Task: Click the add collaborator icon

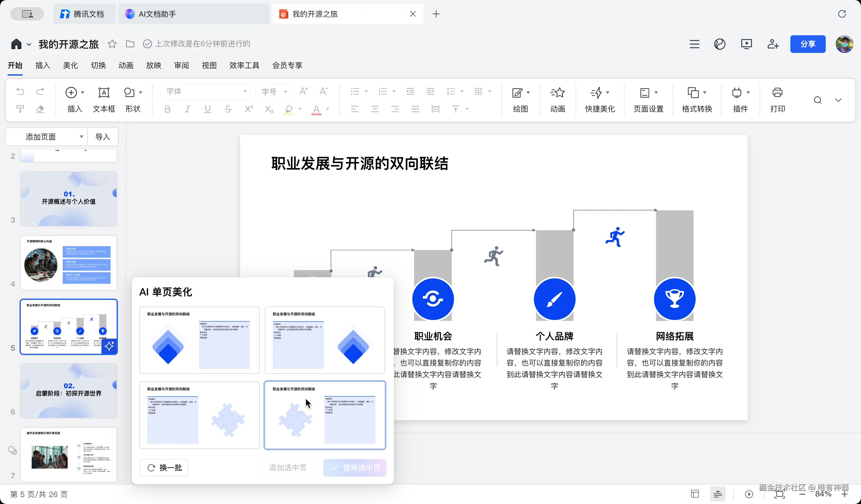Action: coord(772,44)
